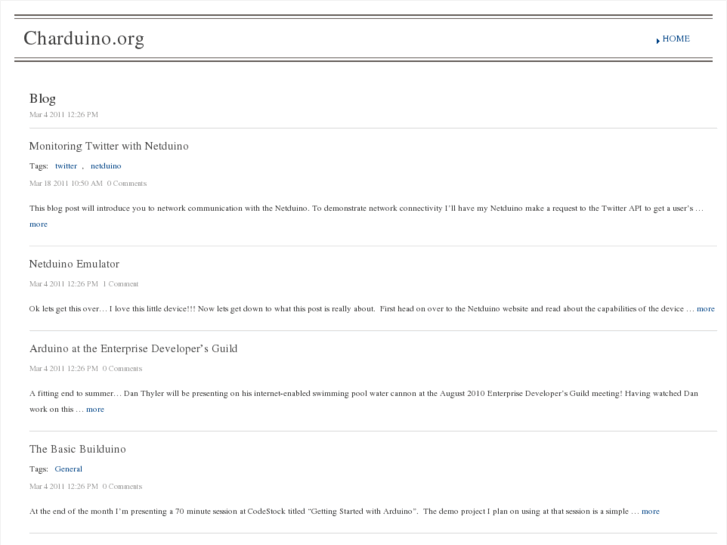
Task: Click the arrow icon beside HOME
Action: [x=658, y=41]
